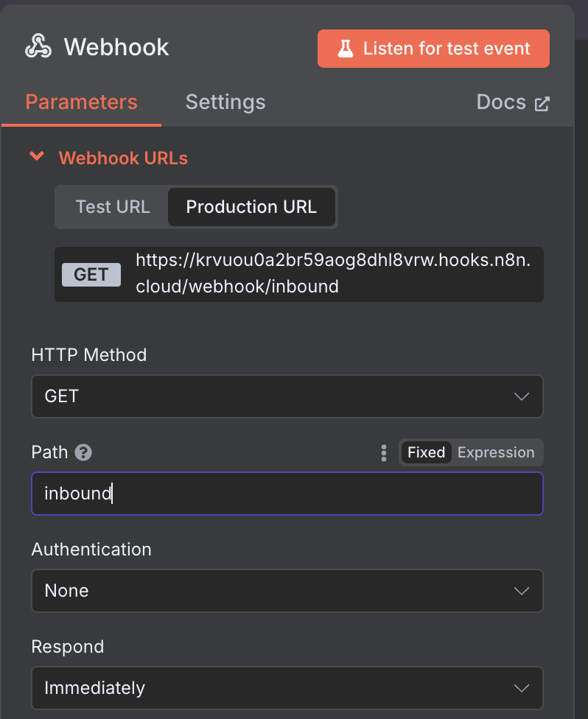
Task: Open the Respond dropdown showing Immediately
Action: click(287, 688)
